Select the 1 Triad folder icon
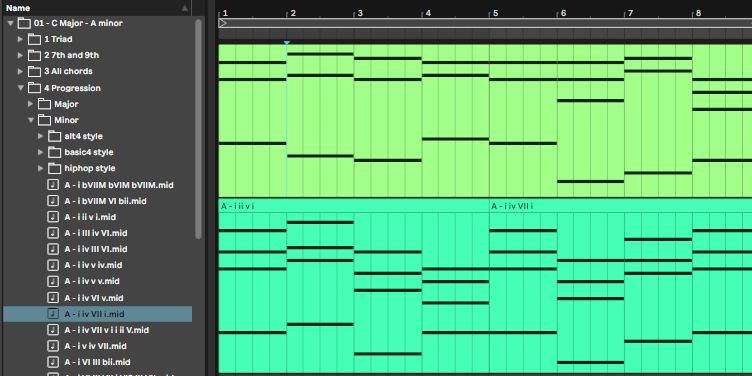The width and height of the screenshot is (752, 376). (34, 39)
